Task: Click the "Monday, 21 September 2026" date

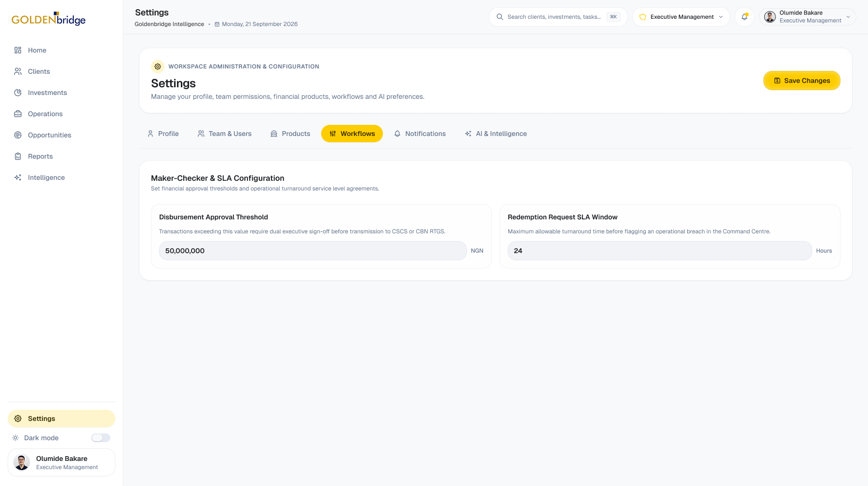Action: pos(259,24)
